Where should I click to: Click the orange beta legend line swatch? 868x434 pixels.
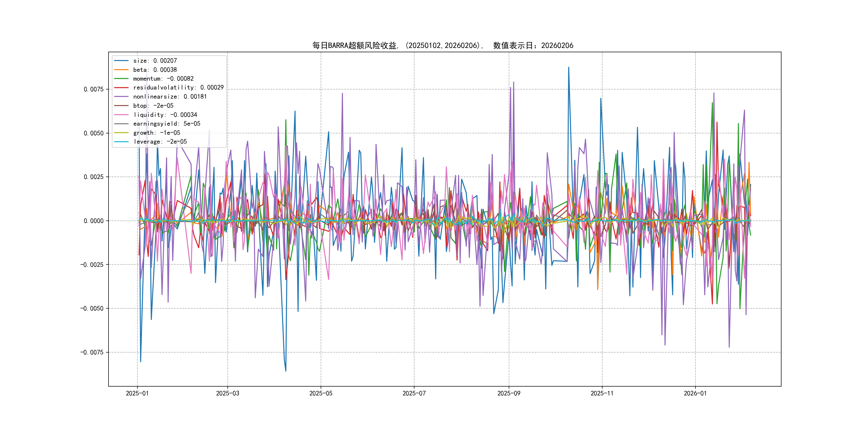point(121,70)
